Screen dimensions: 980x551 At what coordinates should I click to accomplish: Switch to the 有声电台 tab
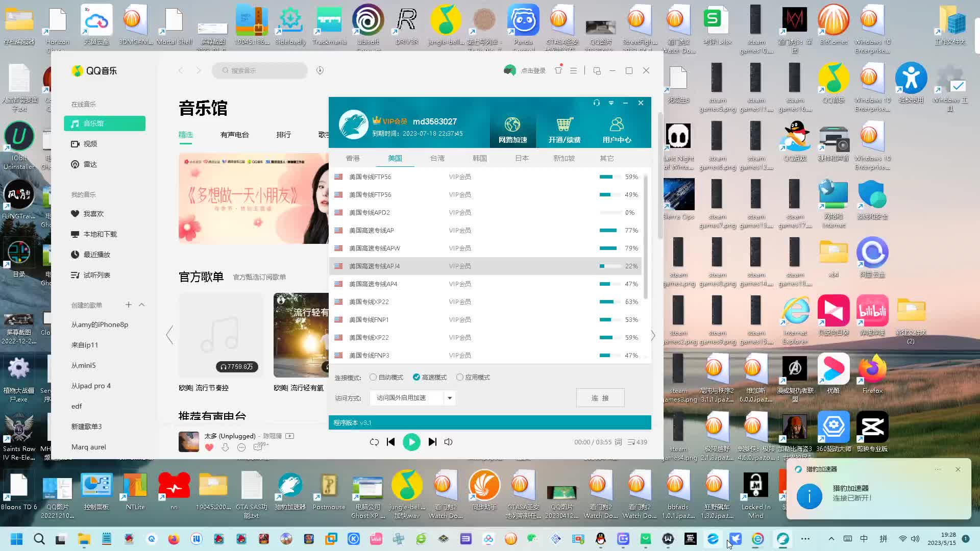click(x=234, y=135)
